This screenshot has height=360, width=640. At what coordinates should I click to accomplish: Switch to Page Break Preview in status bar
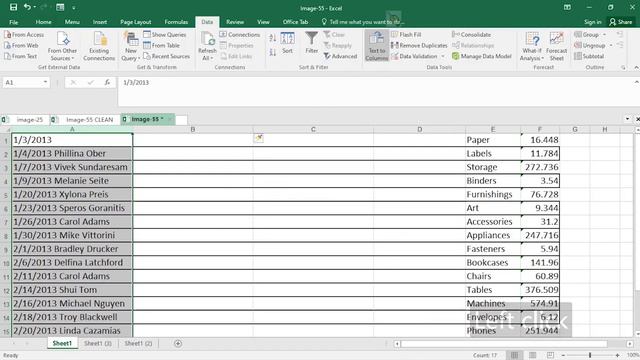coord(550,355)
